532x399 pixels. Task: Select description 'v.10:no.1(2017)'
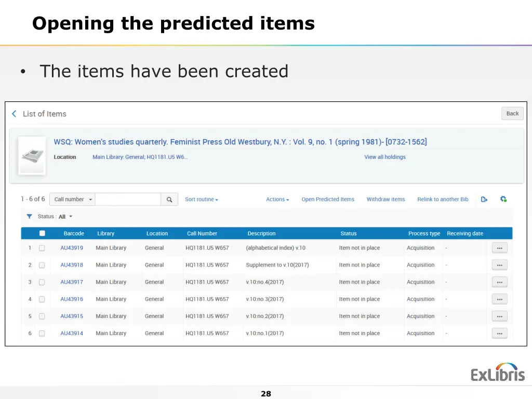[264, 333]
